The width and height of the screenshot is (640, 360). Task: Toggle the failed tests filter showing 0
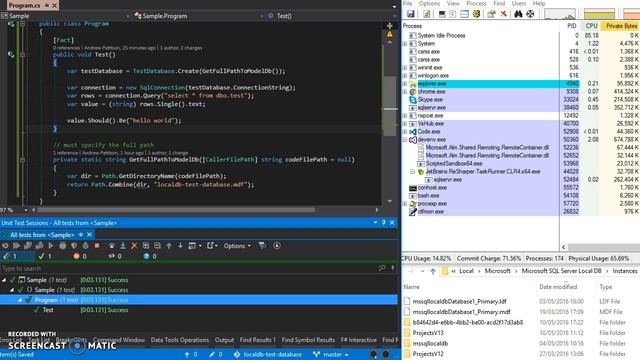pyautogui.click(x=80, y=256)
